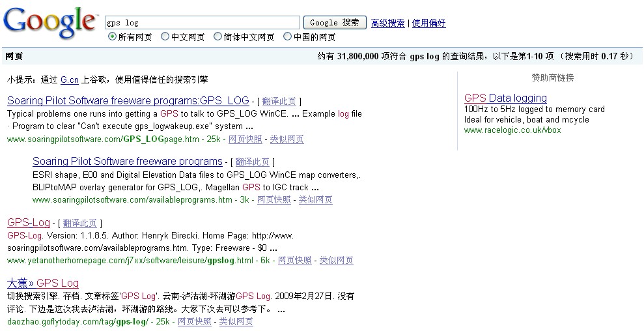
Task: Focus the search box containing 'gps log'
Action: click(x=203, y=23)
